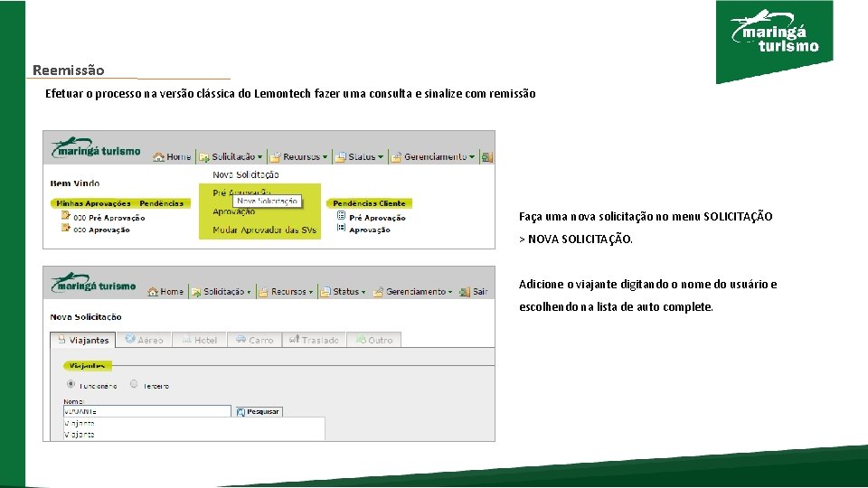Open Aprovação under Pendências Cliente
868x488 pixels.
pos(369,230)
